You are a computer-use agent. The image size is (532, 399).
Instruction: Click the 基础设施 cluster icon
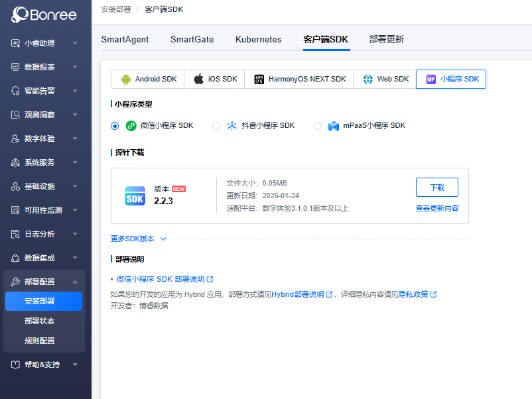(15, 186)
